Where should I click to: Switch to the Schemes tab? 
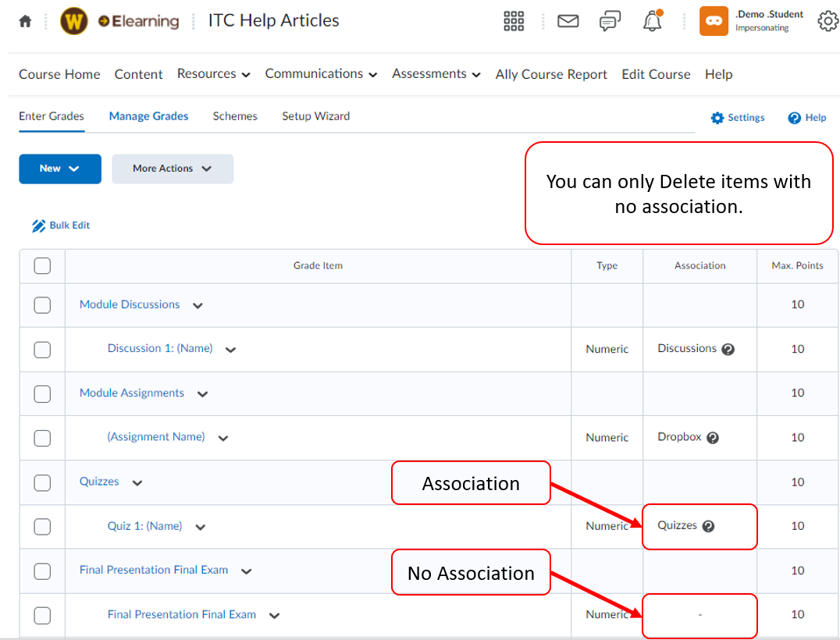(235, 116)
